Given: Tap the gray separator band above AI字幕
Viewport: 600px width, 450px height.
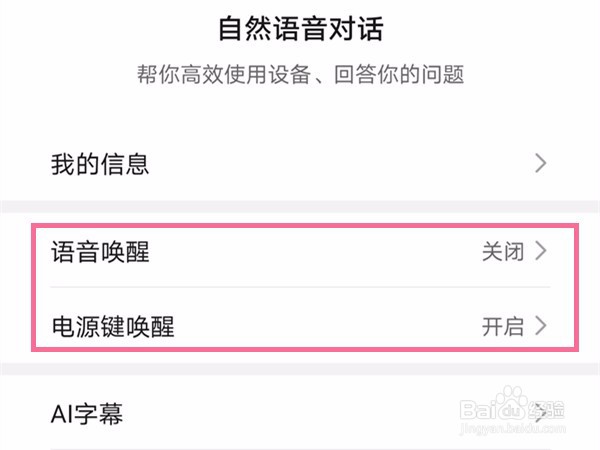Looking at the screenshot, I should [300, 369].
